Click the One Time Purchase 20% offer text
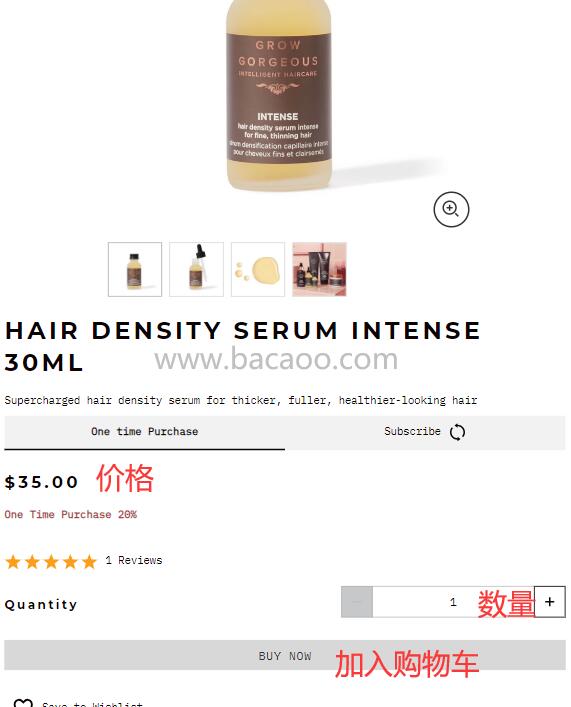This screenshot has height=707, width=571. pyautogui.click(x=71, y=514)
